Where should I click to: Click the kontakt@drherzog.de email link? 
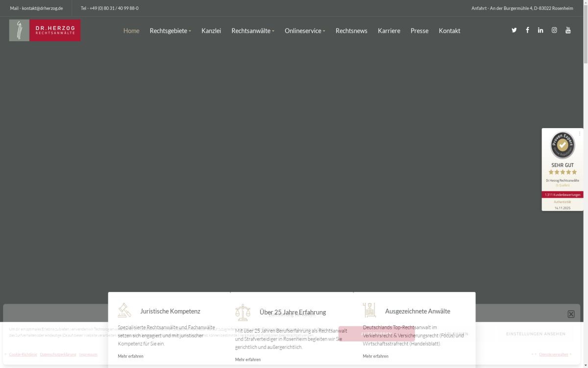42,8
